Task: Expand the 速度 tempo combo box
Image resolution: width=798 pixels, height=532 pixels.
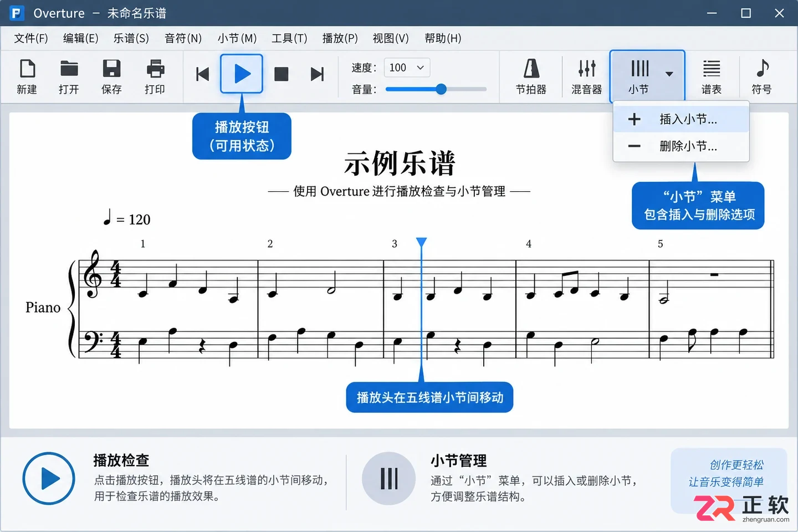Action: pos(407,68)
